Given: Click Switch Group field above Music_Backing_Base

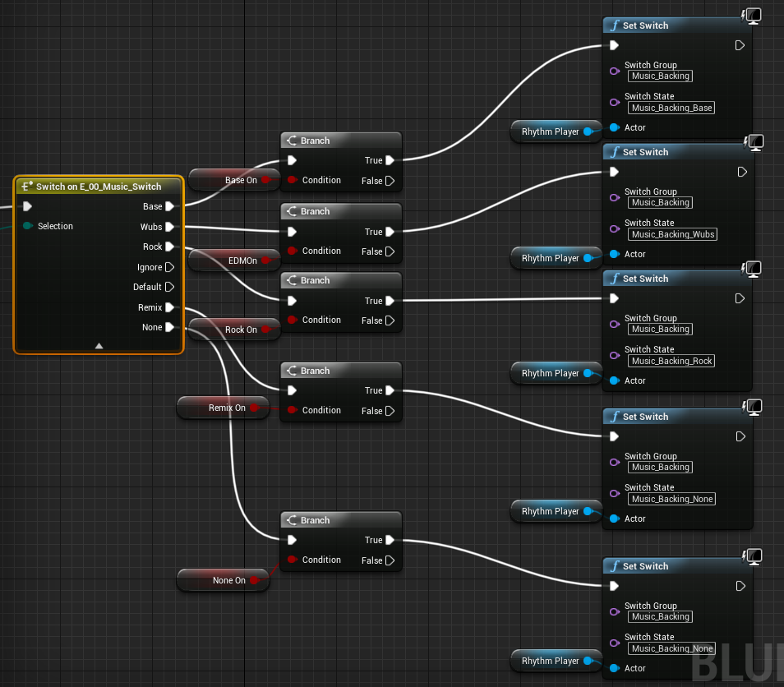Looking at the screenshot, I should (661, 76).
